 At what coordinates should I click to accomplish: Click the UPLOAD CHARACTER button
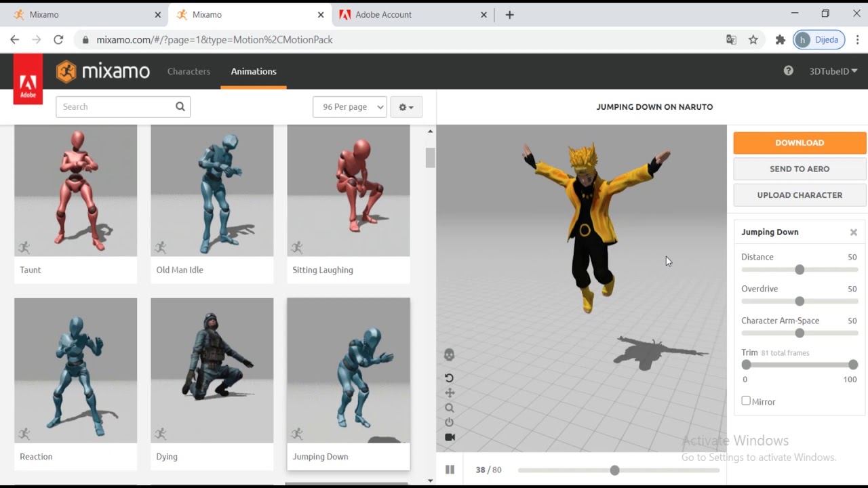(800, 195)
